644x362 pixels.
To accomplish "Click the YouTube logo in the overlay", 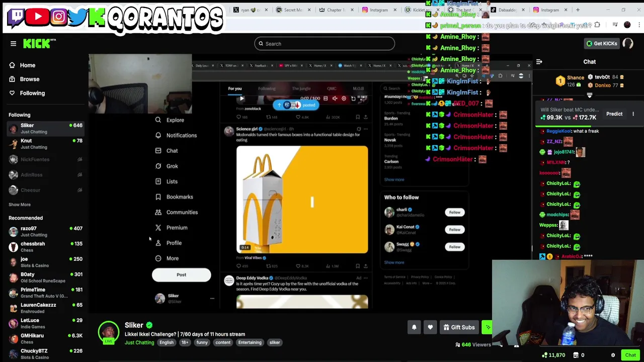I will (x=38, y=17).
